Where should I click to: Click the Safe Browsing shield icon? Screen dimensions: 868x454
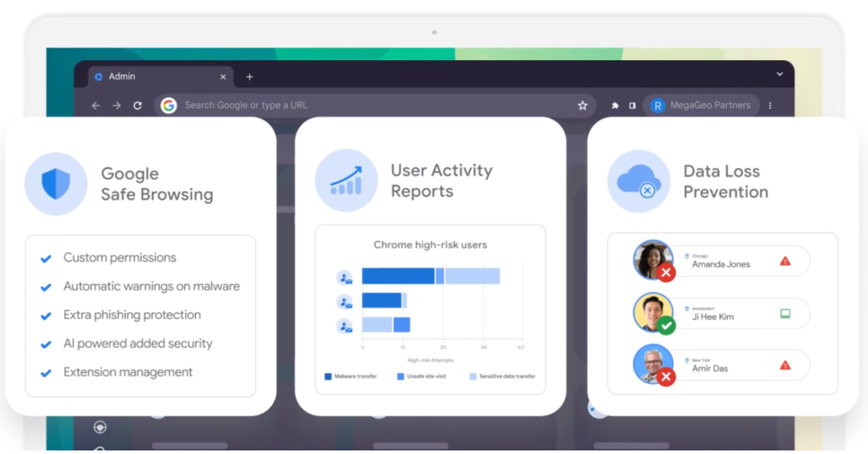[x=56, y=183]
